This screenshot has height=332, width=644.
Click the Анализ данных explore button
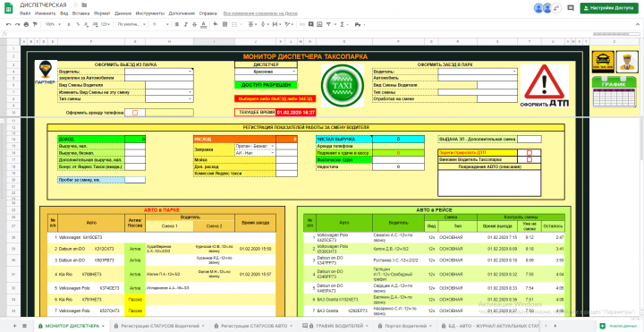[x=618, y=326]
